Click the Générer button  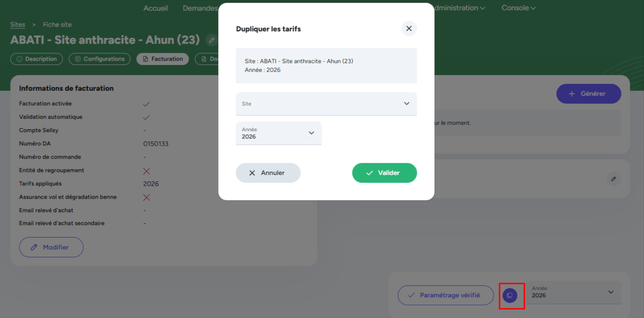588,94
